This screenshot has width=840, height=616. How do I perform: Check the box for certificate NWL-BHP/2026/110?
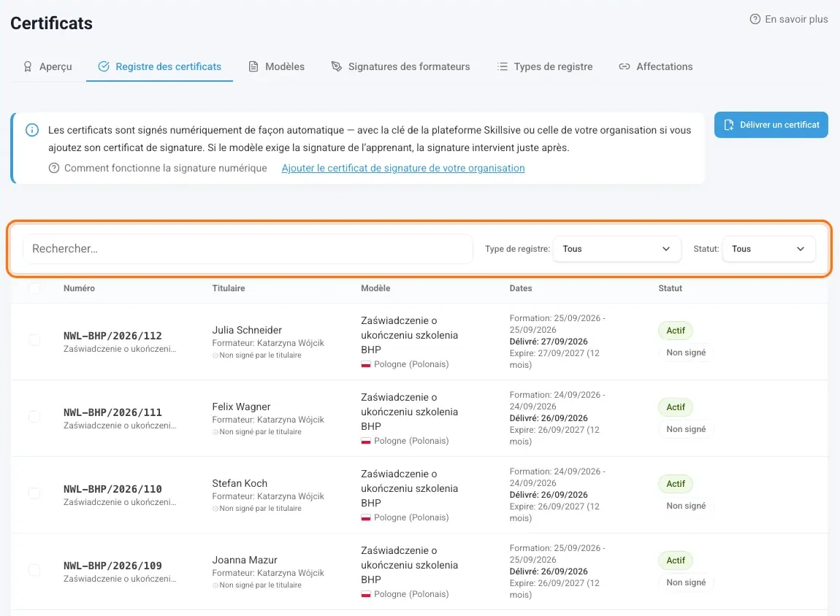[34, 493]
